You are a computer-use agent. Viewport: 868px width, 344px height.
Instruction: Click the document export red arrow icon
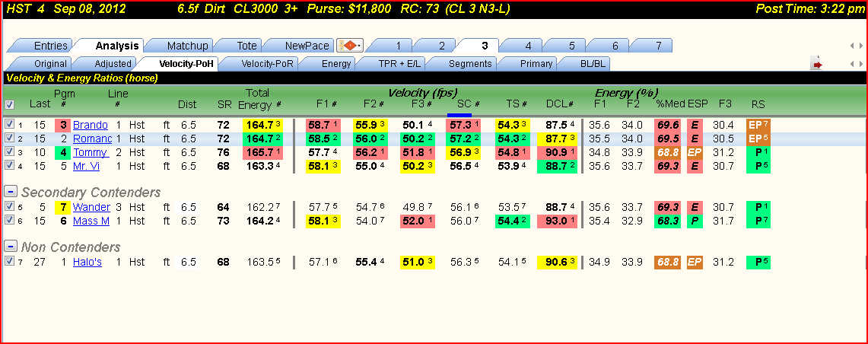tap(817, 64)
